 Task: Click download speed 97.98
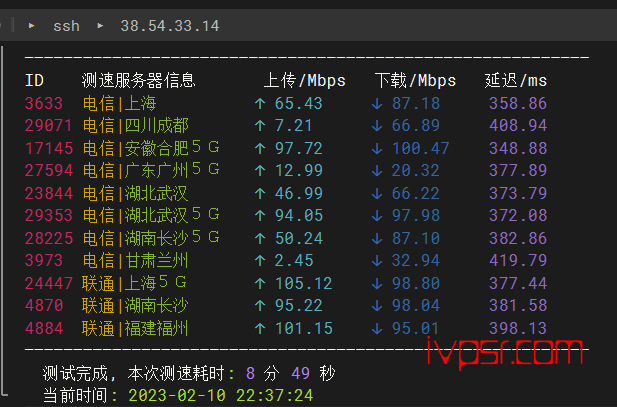point(416,215)
